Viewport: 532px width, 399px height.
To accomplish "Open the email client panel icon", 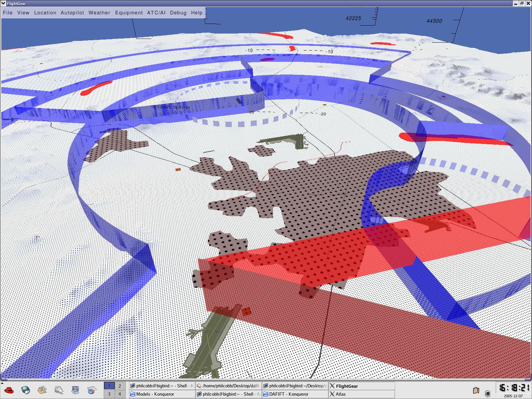I will coord(42,390).
